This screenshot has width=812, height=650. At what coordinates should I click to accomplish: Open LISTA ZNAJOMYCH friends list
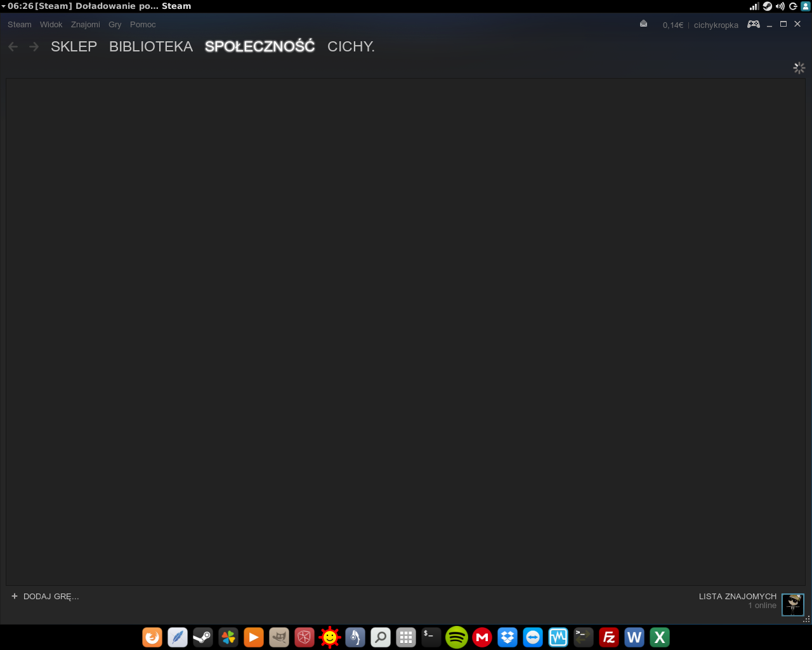(738, 597)
